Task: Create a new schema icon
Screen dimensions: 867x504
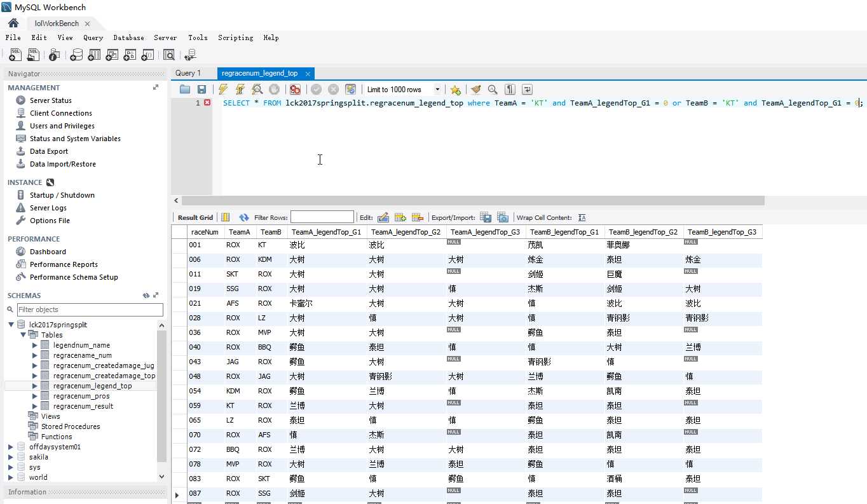Action: click(x=76, y=55)
